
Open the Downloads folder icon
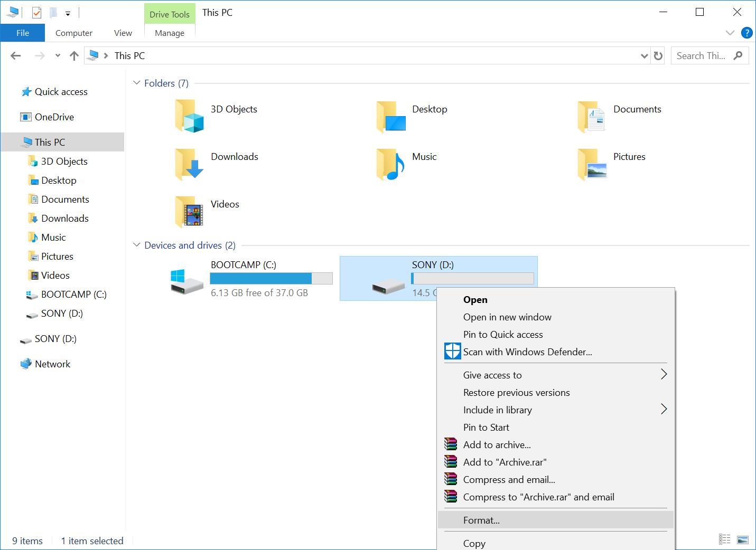coord(189,164)
